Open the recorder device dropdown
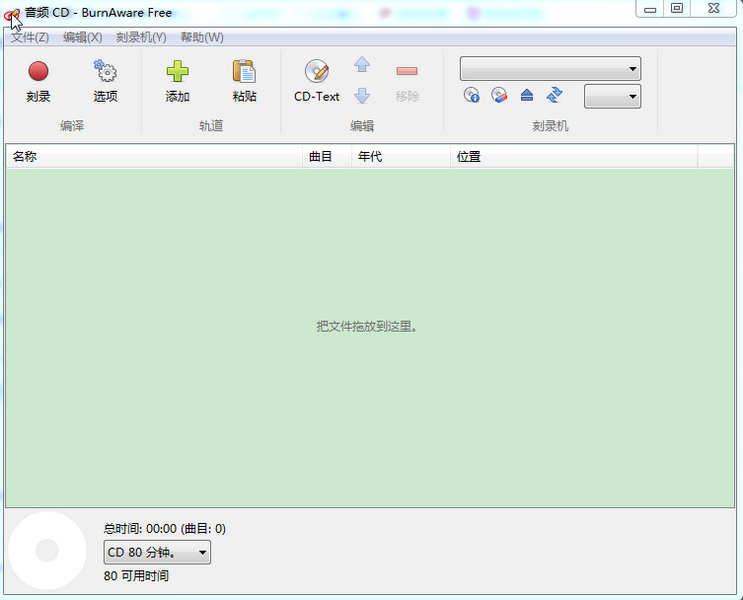The height and width of the screenshot is (600, 743). 550,69
